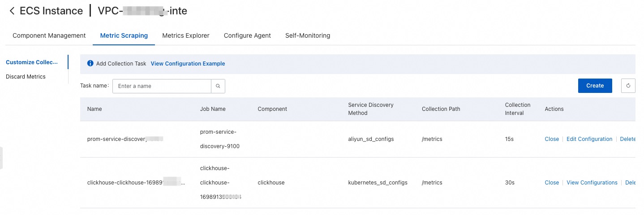
Task: Select the Metric Scraping tab
Action: 124,35
